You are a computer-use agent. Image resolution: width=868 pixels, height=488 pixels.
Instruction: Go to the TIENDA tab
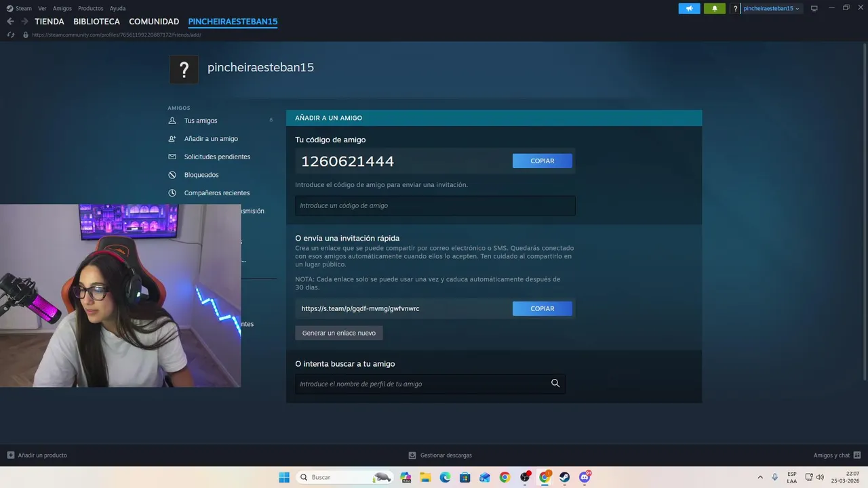click(x=50, y=22)
